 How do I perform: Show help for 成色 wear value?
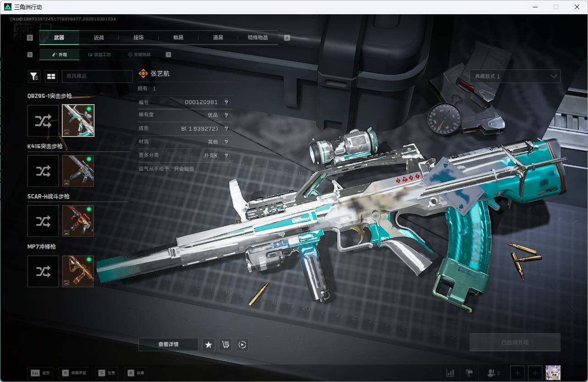click(x=226, y=129)
